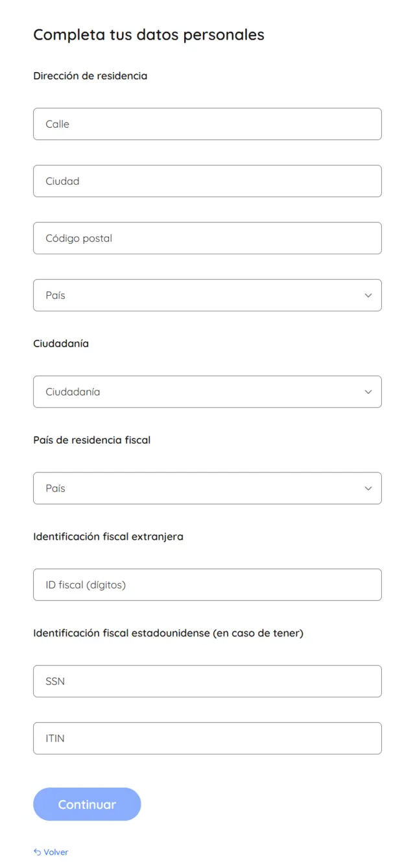The height and width of the screenshot is (868, 415).
Task: Click the chevron on the Ciudadanía selector
Action: (x=368, y=392)
